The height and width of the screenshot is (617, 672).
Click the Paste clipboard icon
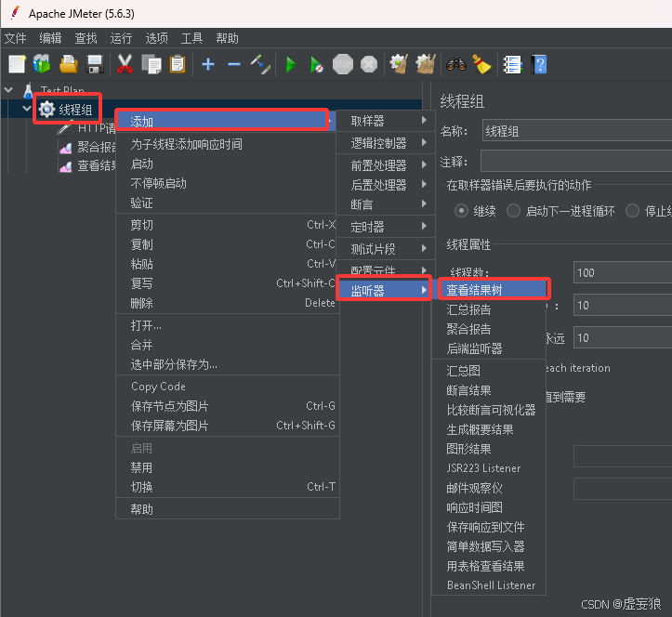click(x=178, y=64)
